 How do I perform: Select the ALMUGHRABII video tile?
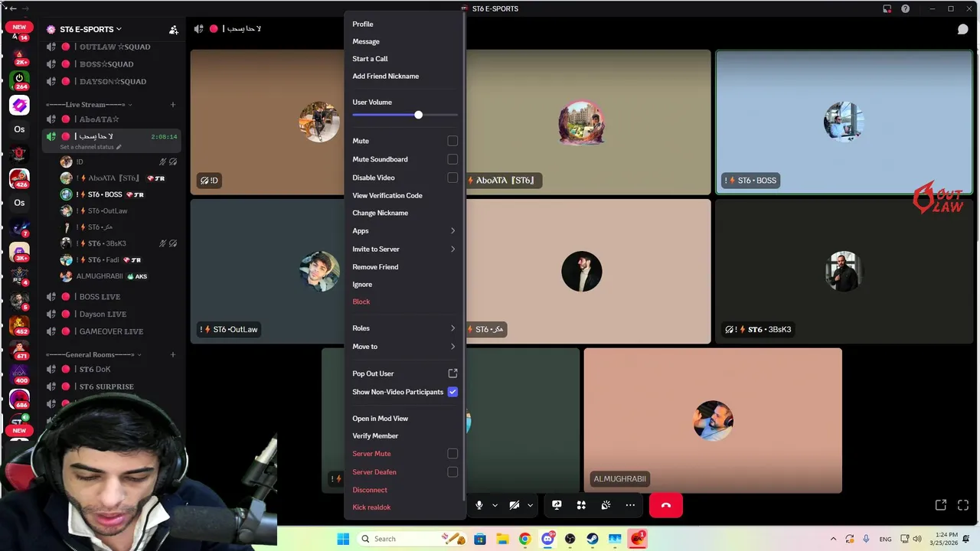(x=713, y=421)
